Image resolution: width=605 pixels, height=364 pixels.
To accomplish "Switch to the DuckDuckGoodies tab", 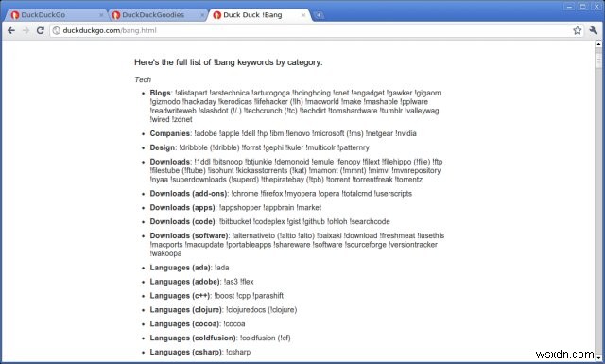I will tap(158, 15).
